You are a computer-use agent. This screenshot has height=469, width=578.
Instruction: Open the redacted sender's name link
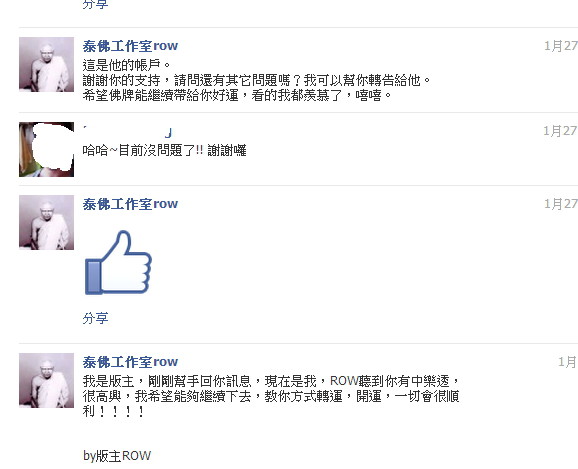(x=128, y=131)
